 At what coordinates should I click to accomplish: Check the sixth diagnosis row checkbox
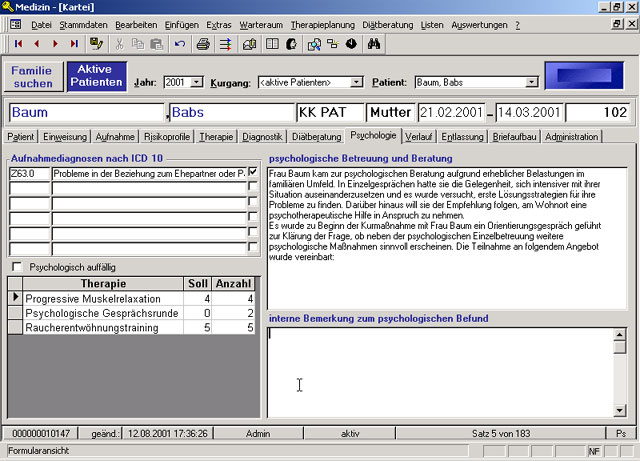pyautogui.click(x=253, y=247)
